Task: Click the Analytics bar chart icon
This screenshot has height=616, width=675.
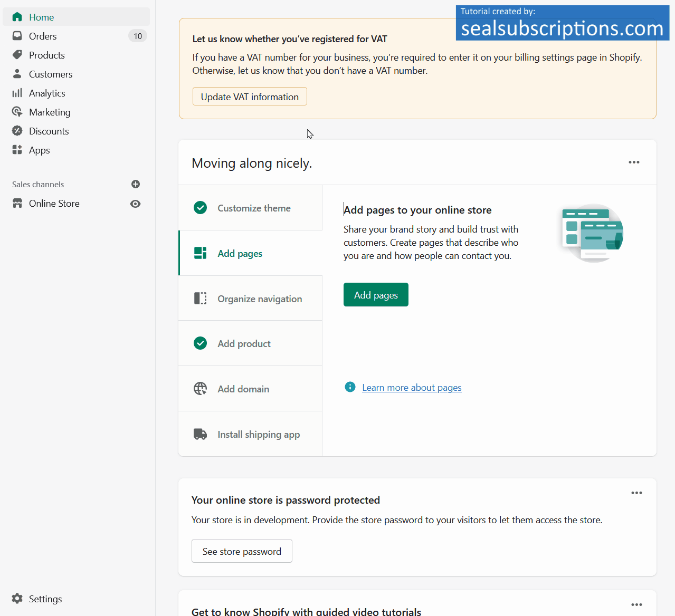Action: (17, 93)
